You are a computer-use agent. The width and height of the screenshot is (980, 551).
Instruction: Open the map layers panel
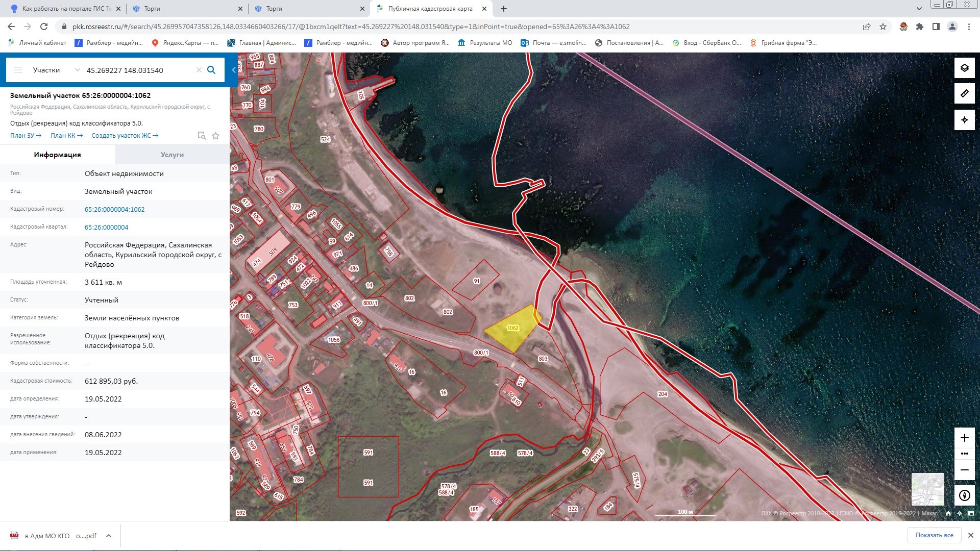click(964, 68)
